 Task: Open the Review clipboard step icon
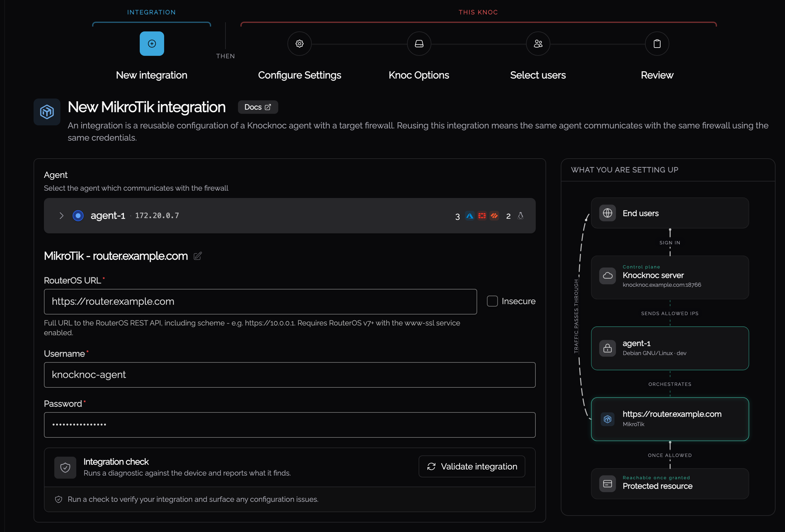click(657, 44)
